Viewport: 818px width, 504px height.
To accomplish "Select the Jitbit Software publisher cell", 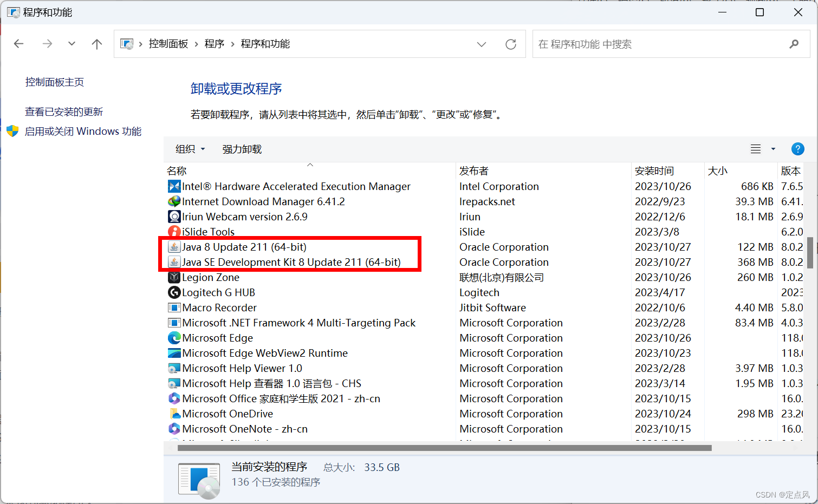I will tap(492, 308).
